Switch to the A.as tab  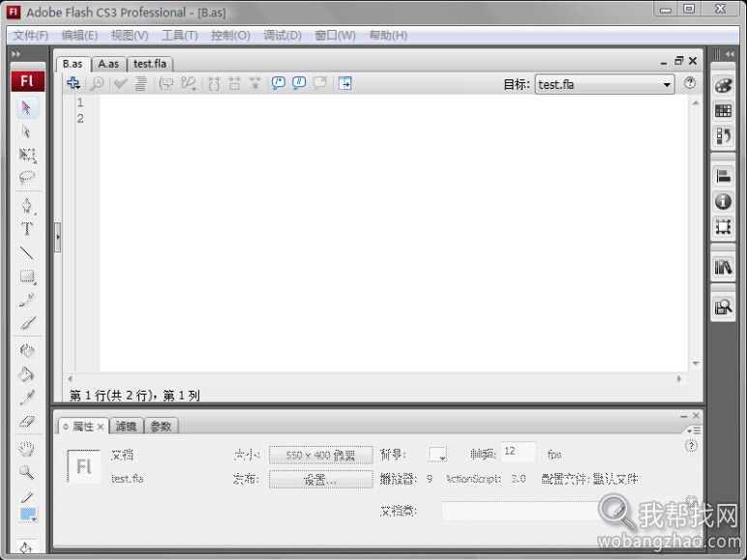tap(108, 63)
